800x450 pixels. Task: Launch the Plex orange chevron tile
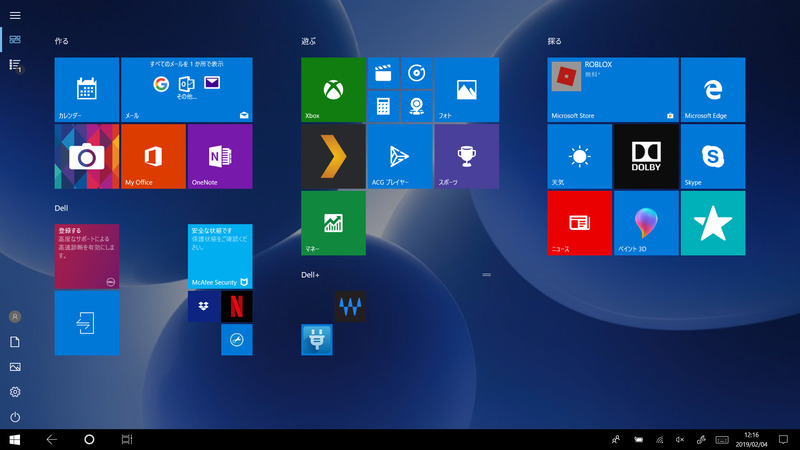tap(333, 157)
